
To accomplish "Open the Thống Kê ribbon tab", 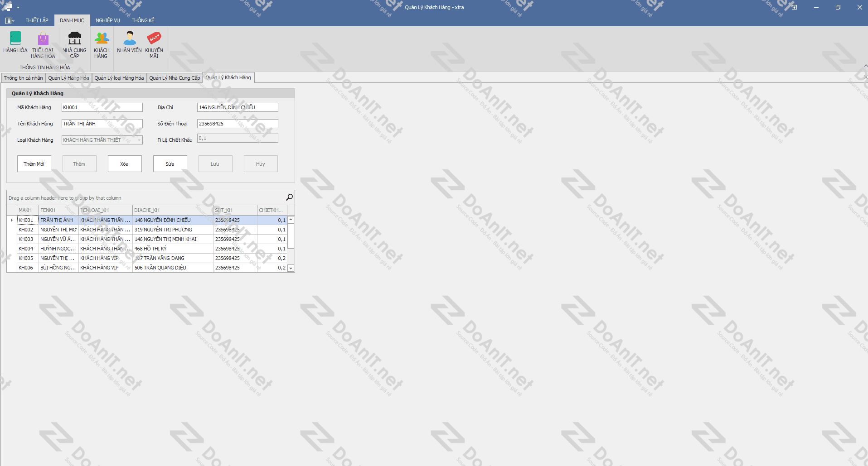I will coord(143,20).
